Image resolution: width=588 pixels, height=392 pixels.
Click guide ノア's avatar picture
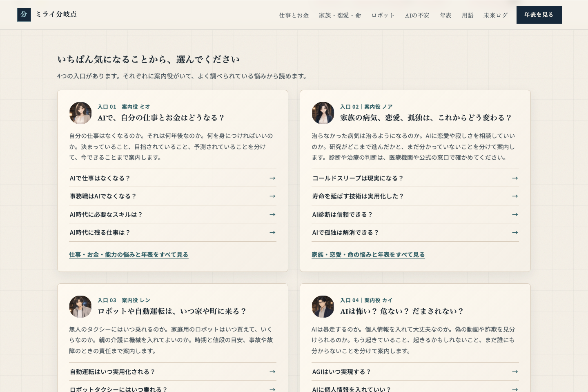[323, 113]
